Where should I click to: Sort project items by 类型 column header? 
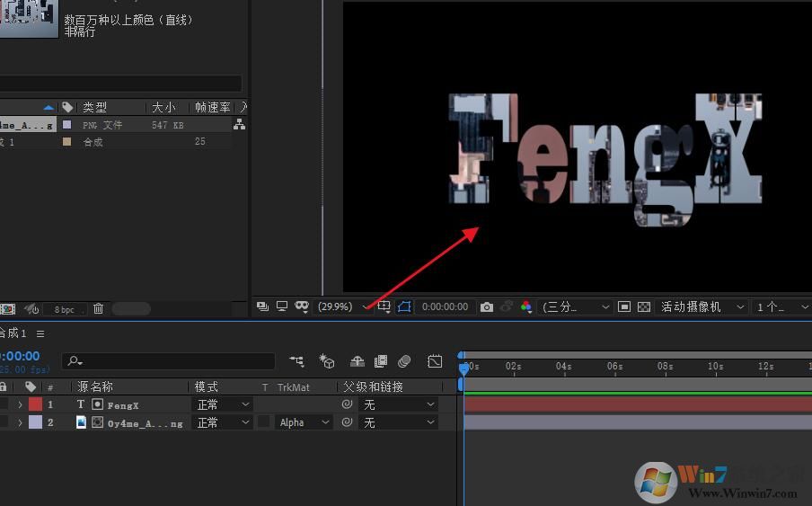coord(95,107)
